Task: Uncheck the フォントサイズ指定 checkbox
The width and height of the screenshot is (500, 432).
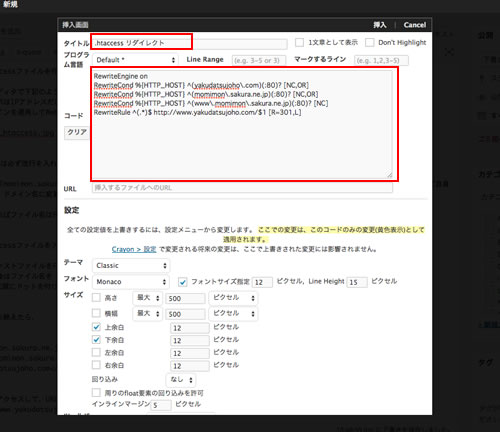Action: pyautogui.click(x=182, y=282)
